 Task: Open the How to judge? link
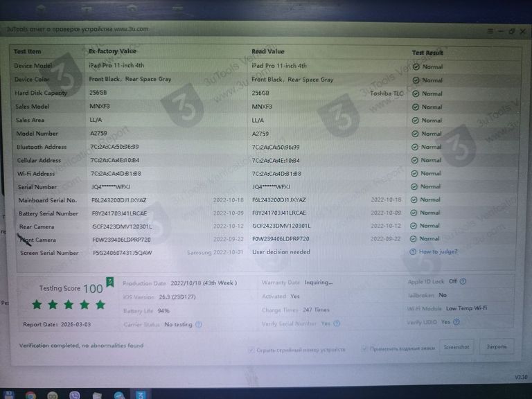pos(438,251)
